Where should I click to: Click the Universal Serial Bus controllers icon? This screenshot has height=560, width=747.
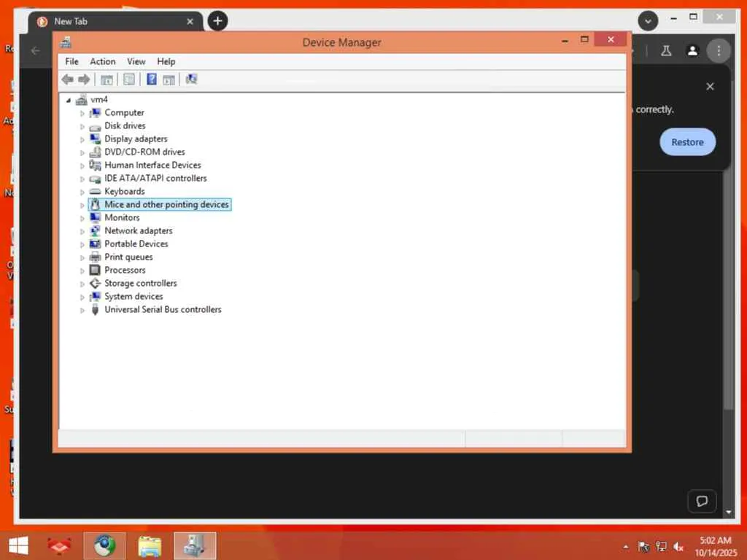pos(96,309)
